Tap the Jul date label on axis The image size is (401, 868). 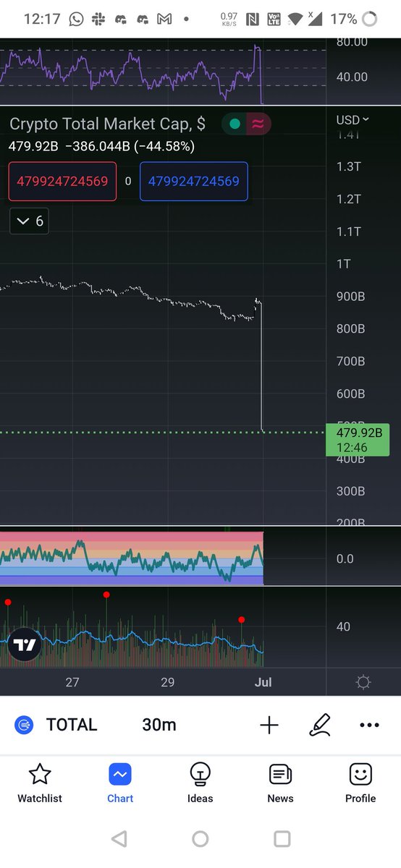click(263, 682)
